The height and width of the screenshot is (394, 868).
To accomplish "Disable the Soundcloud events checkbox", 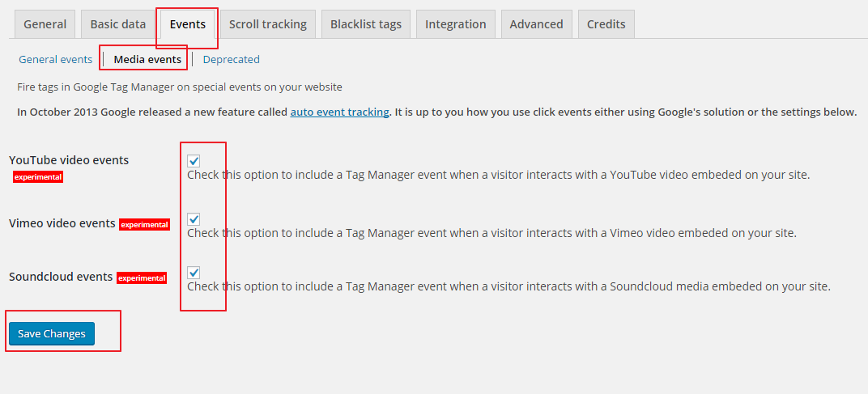I will tap(194, 273).
